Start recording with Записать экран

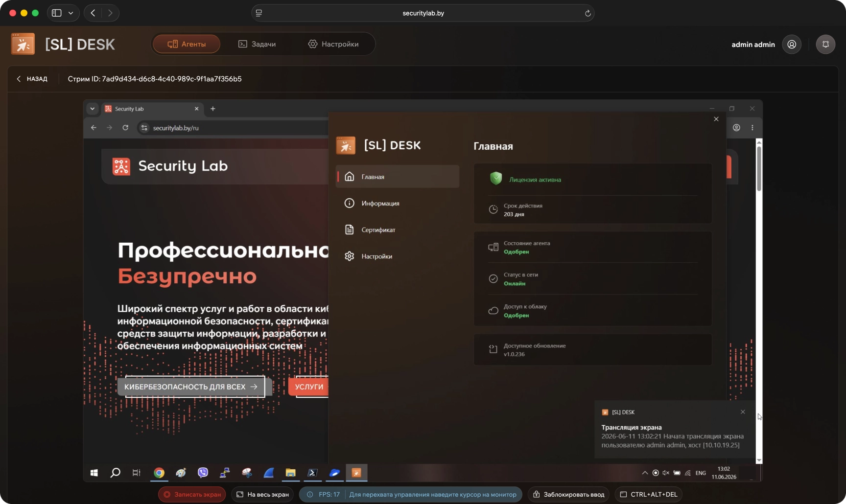(192, 494)
